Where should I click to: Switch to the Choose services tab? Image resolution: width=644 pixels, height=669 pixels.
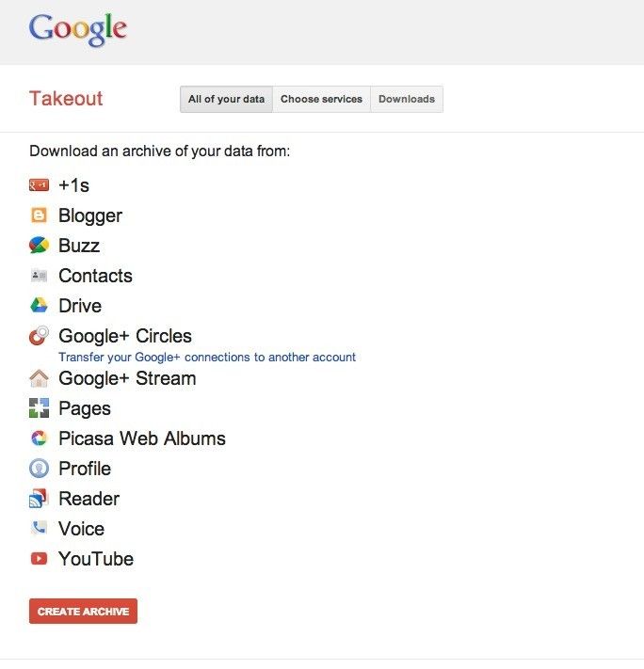click(x=321, y=99)
